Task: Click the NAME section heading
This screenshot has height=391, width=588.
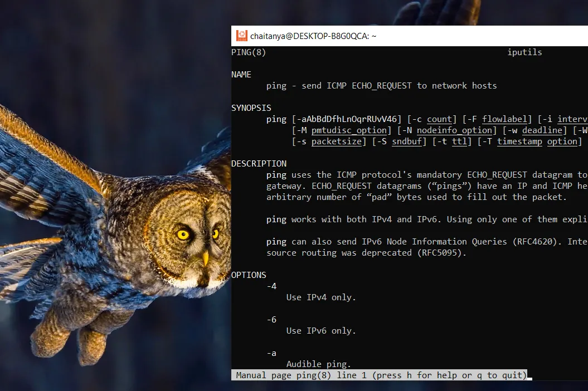Action: [241, 74]
